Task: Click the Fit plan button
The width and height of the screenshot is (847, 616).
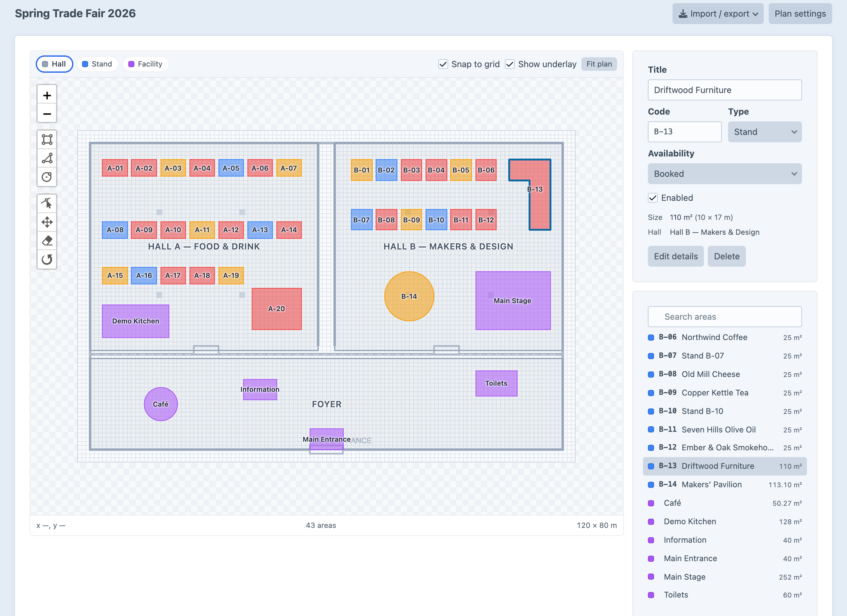Action: pyautogui.click(x=599, y=64)
